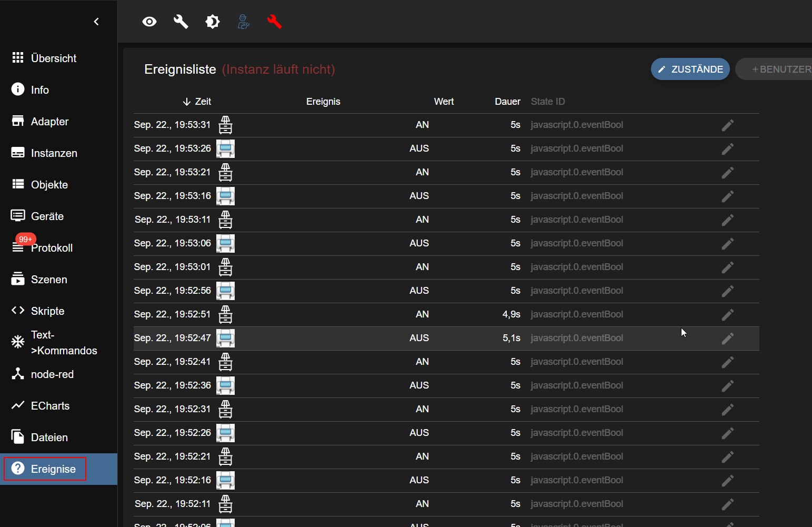Screen dimensions: 812x527
Task: Click the timestamp Sep. 22., 19:52:41
Action: 172,362
